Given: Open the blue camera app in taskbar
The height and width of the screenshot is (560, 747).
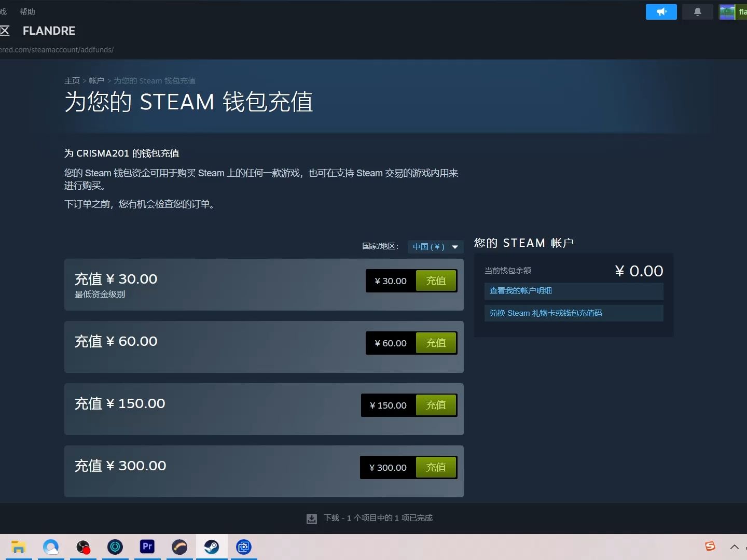Looking at the screenshot, I should [244, 547].
